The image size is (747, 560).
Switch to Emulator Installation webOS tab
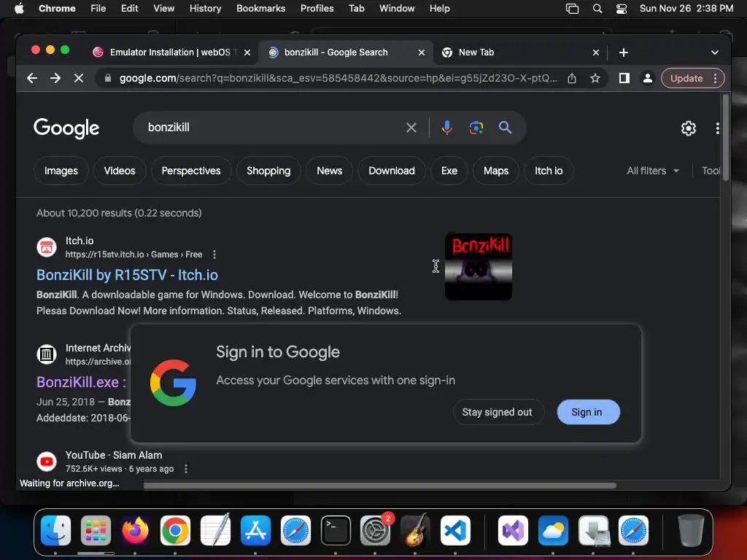click(170, 52)
